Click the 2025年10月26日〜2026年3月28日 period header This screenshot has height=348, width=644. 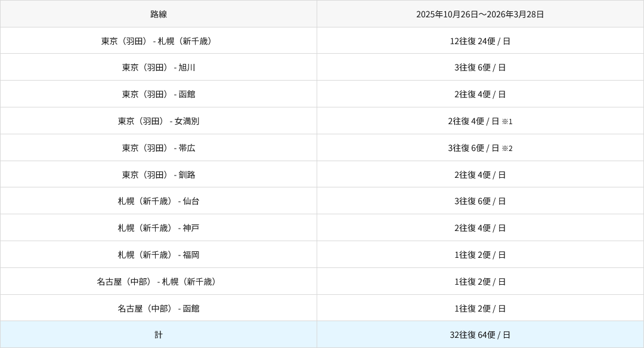pos(480,14)
